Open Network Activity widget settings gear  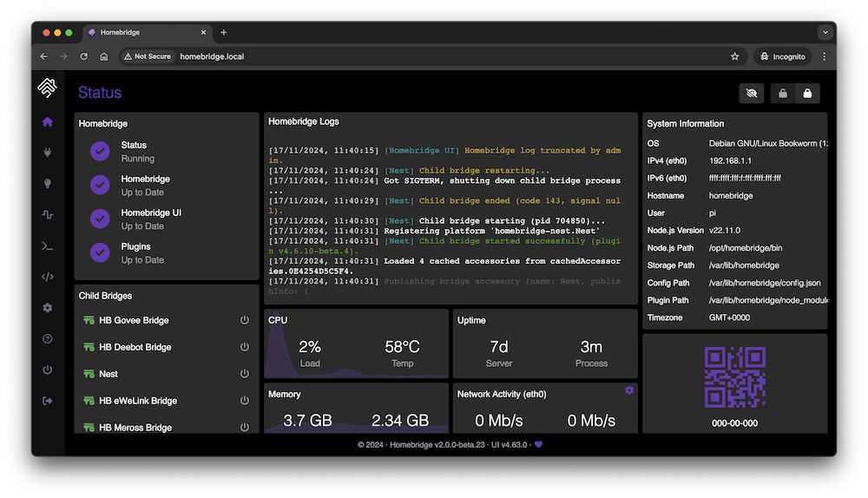pos(629,390)
